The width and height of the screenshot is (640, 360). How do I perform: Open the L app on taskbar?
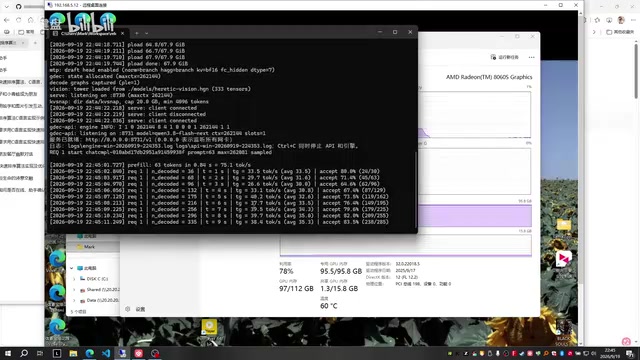[57, 353]
